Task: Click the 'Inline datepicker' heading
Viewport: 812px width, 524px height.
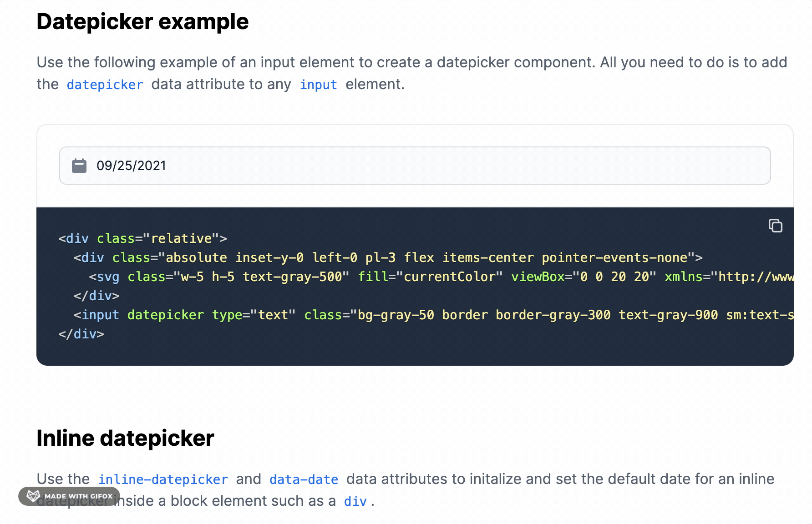Action: tap(125, 438)
